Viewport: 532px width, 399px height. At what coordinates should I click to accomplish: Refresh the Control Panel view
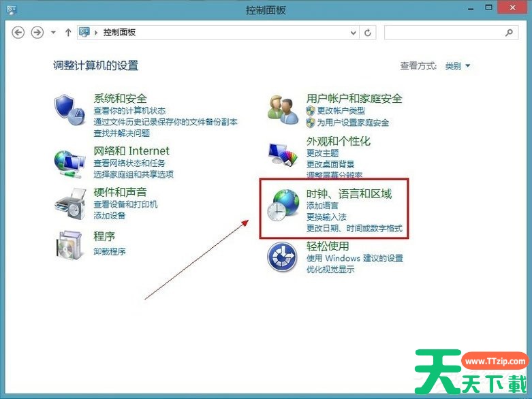point(368,33)
